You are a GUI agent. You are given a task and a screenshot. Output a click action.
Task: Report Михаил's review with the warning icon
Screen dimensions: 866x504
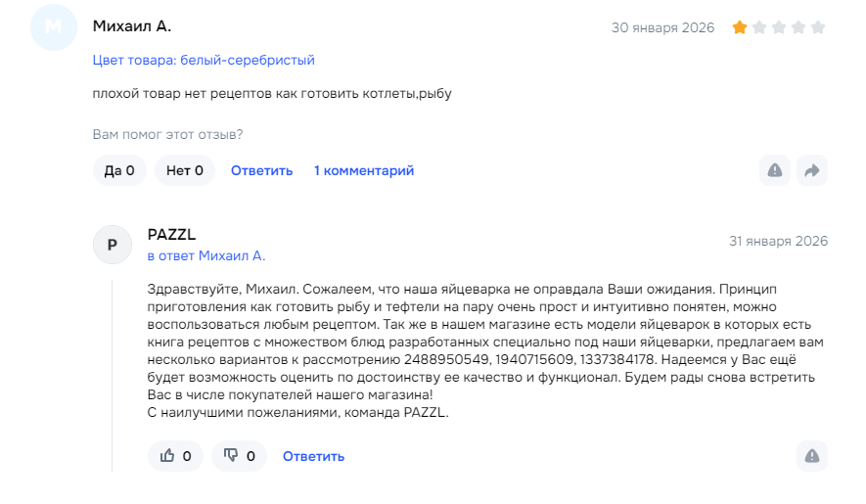coord(774,170)
